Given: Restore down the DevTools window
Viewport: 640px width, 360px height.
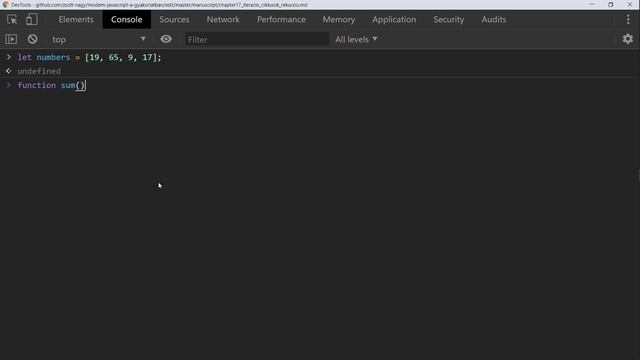Looking at the screenshot, I should coord(611,4).
